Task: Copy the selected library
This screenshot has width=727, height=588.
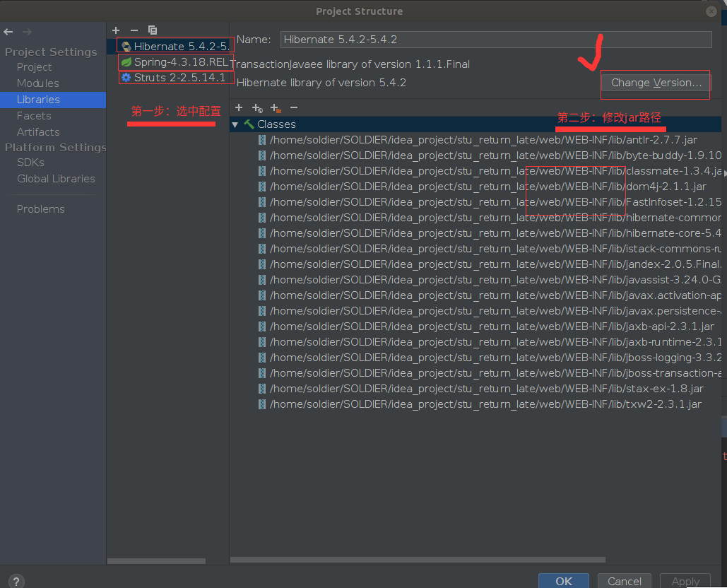Action: tap(153, 30)
